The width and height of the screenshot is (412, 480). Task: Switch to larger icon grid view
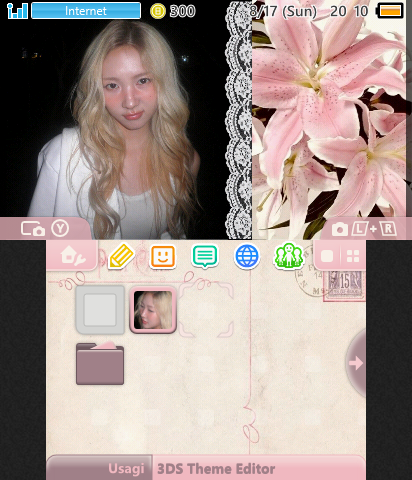327,256
